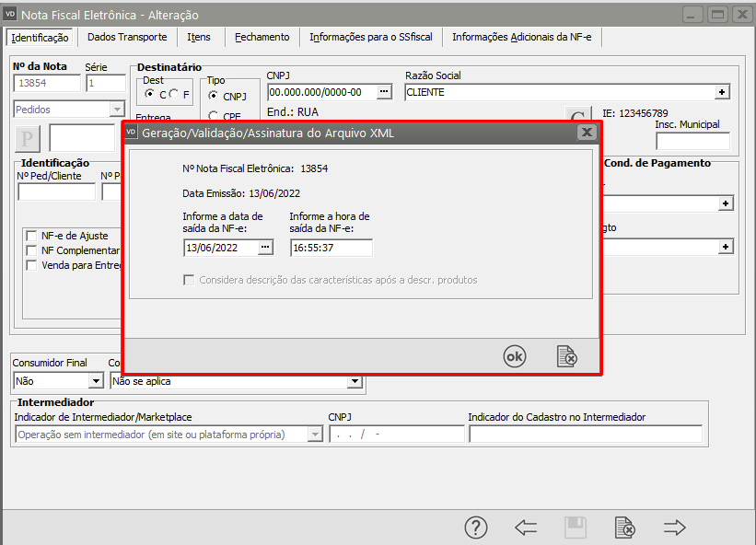Click the ellipsis button beside the CNPJ field
Viewport: 756px width, 545px height.
[385, 92]
